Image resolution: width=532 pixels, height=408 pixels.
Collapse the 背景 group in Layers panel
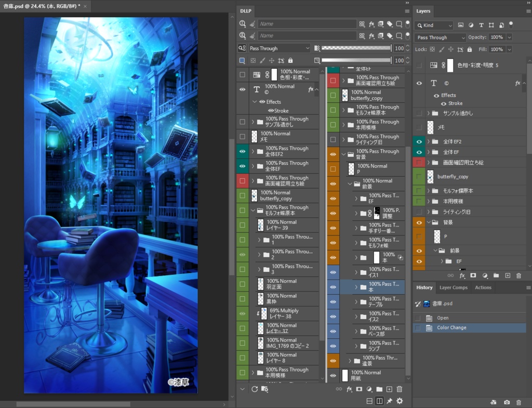point(428,222)
